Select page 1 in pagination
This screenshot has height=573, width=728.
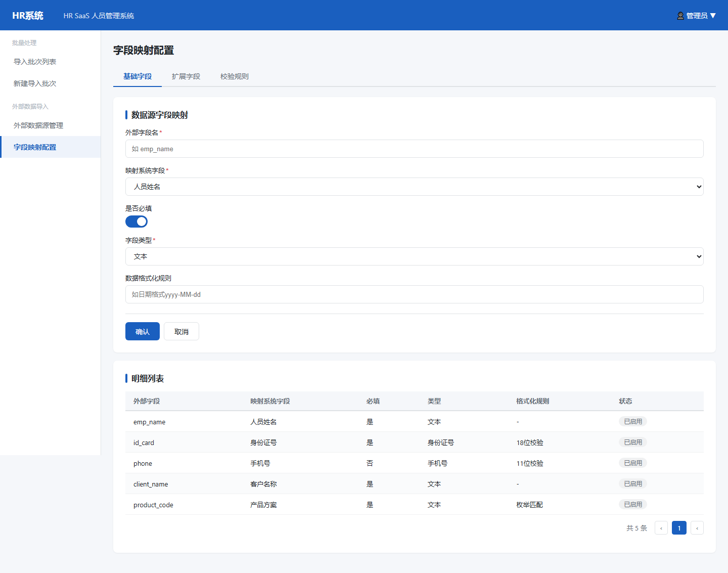pyautogui.click(x=679, y=528)
